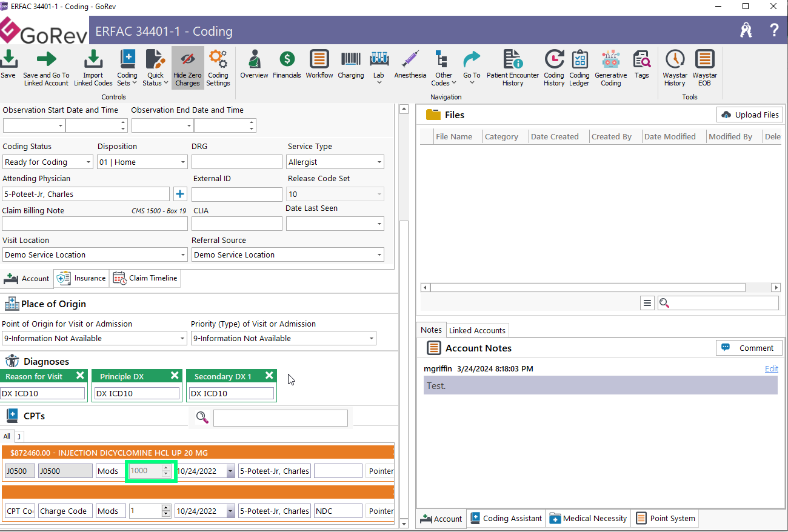Expand the Coding Status dropdown
This screenshot has height=532, width=788.
(x=88, y=162)
